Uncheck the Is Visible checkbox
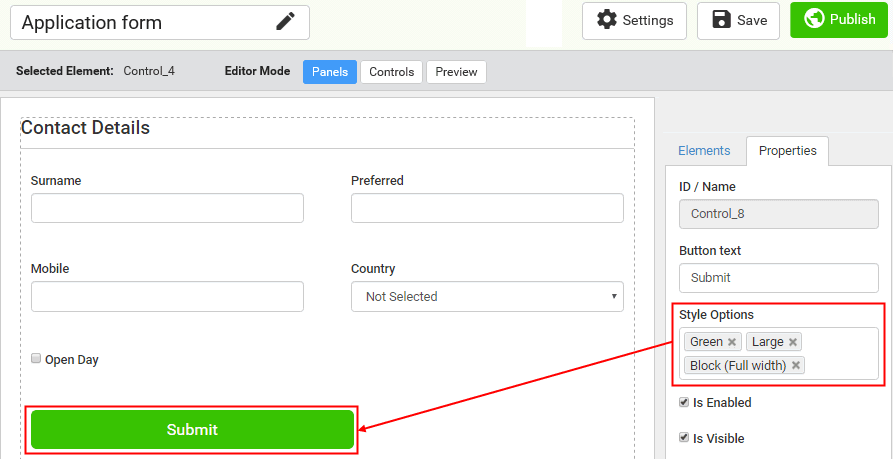 (x=684, y=438)
